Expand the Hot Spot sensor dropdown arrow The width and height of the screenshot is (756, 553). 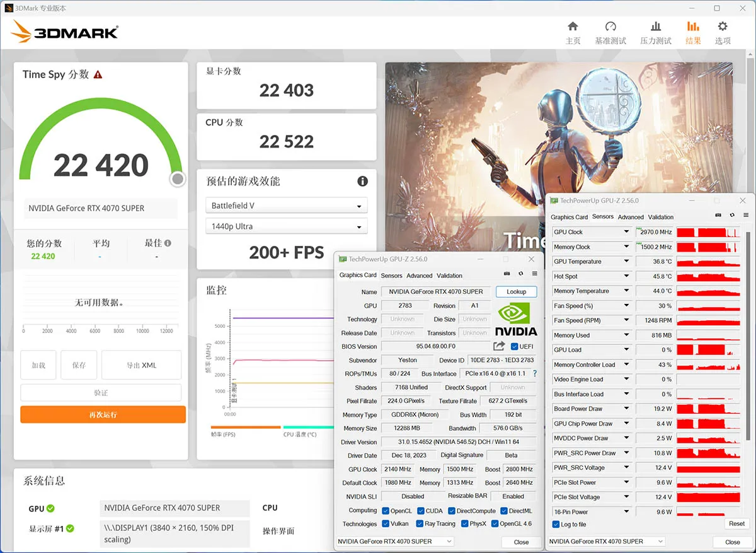[x=626, y=276]
